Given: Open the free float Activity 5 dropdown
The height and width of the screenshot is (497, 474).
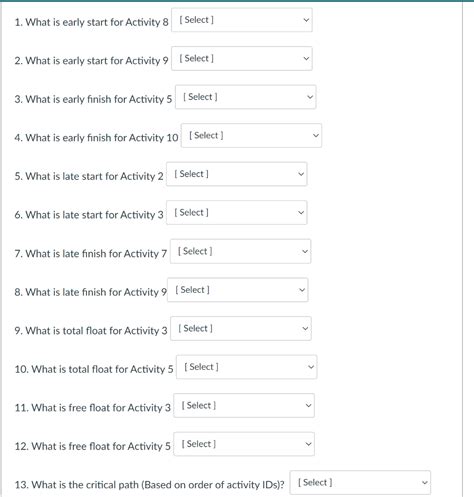Looking at the screenshot, I should tap(244, 444).
